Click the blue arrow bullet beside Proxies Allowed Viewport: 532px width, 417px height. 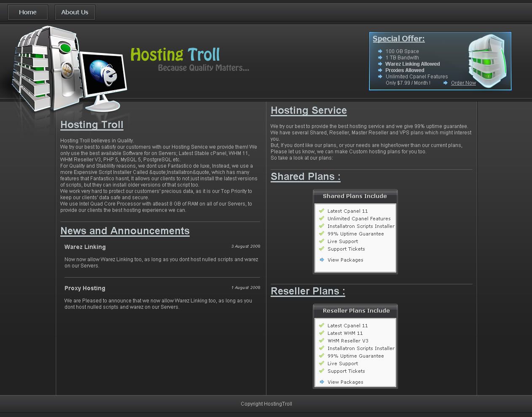[380, 70]
